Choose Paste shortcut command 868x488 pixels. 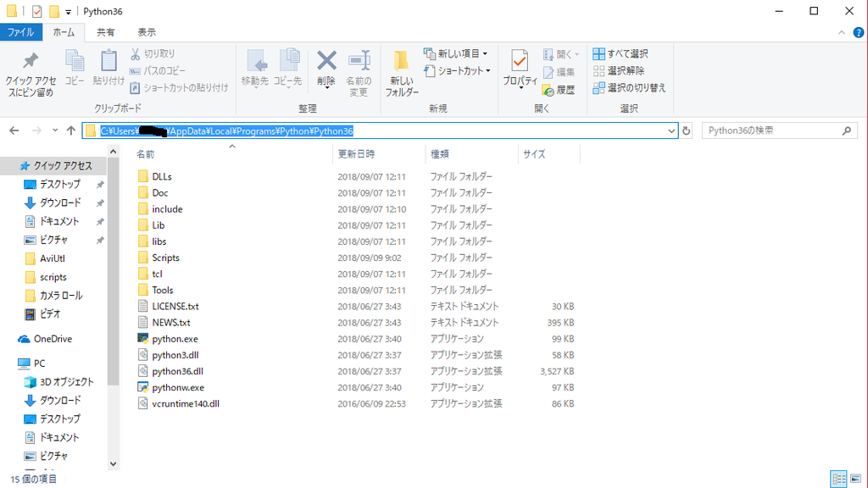[x=179, y=87]
